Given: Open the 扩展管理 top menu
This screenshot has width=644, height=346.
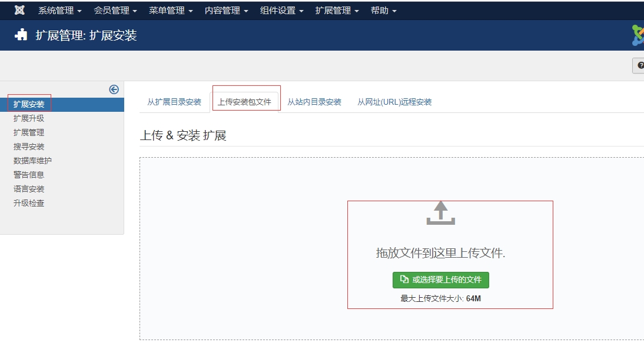Looking at the screenshot, I should [x=337, y=11].
